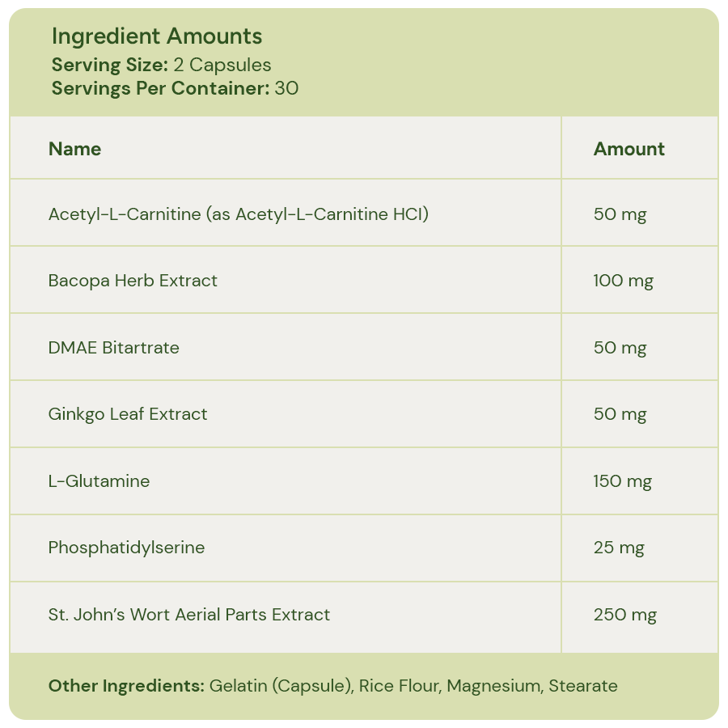
Task: Click the Ginkgo Leaf Extract name
Action: point(128,414)
